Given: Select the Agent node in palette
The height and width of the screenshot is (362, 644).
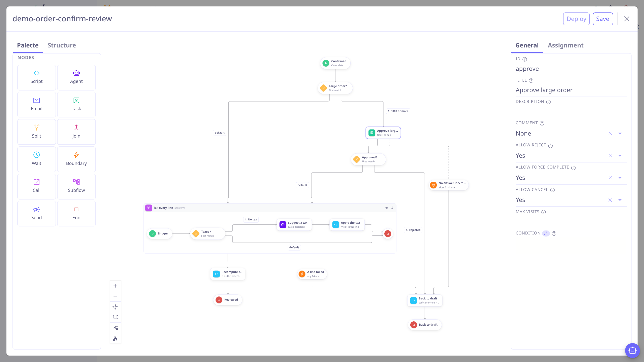Looking at the screenshot, I should click(x=76, y=77).
